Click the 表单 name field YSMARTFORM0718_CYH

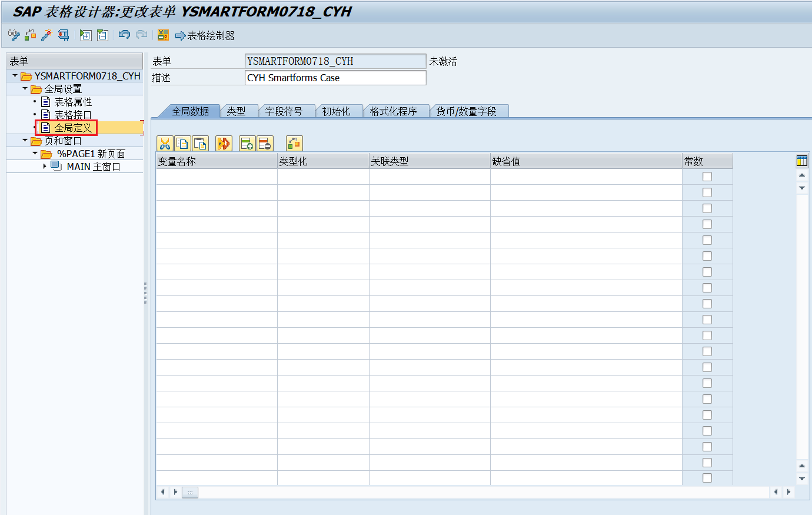335,61
